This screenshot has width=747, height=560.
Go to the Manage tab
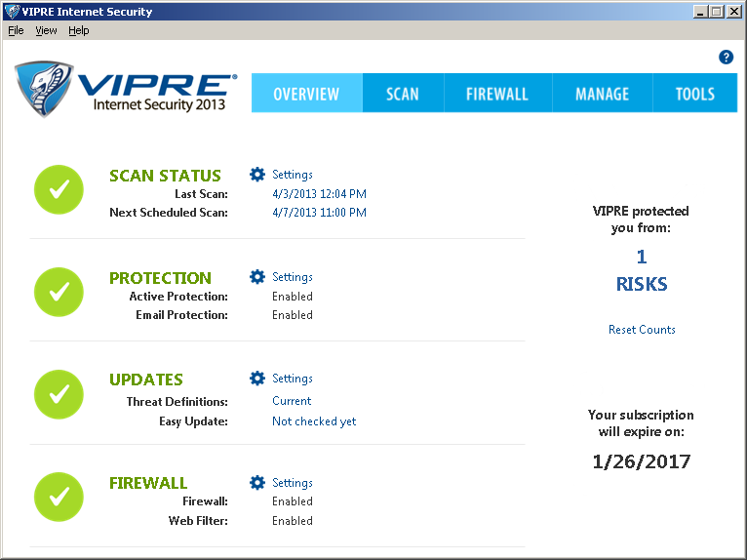(x=602, y=94)
